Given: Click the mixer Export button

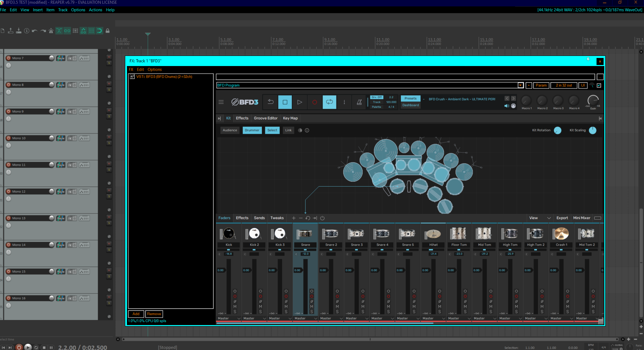Looking at the screenshot, I should (562, 218).
